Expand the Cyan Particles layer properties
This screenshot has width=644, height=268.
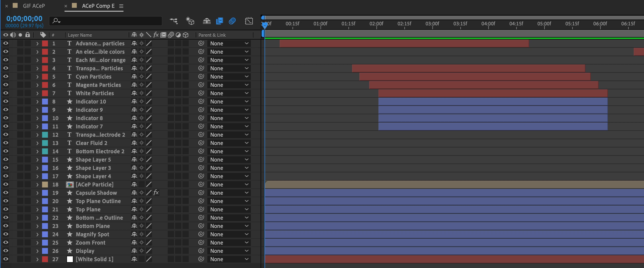point(37,77)
